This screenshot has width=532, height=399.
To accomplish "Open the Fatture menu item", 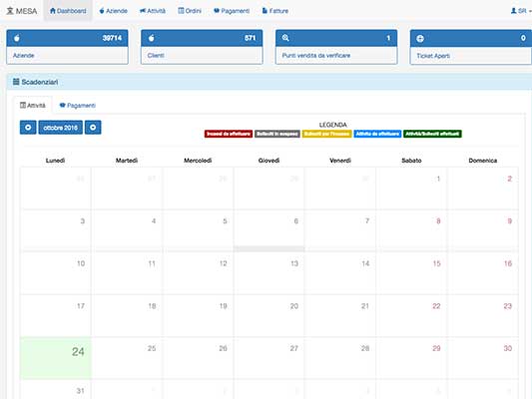I will (275, 11).
